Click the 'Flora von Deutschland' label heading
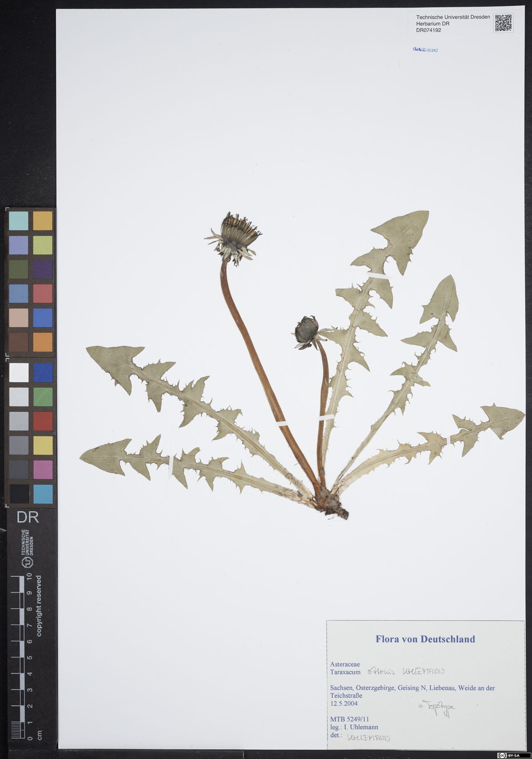This screenshot has width=532, height=759. tap(425, 639)
